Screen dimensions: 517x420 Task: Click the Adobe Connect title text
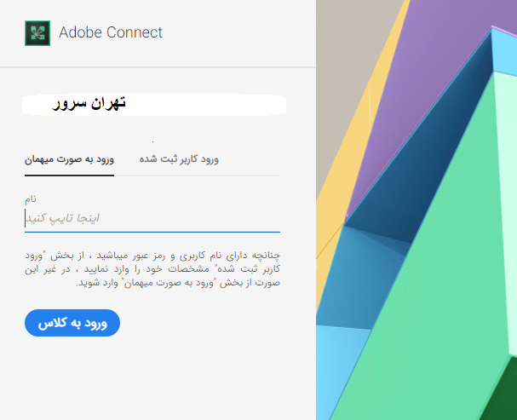click(111, 33)
